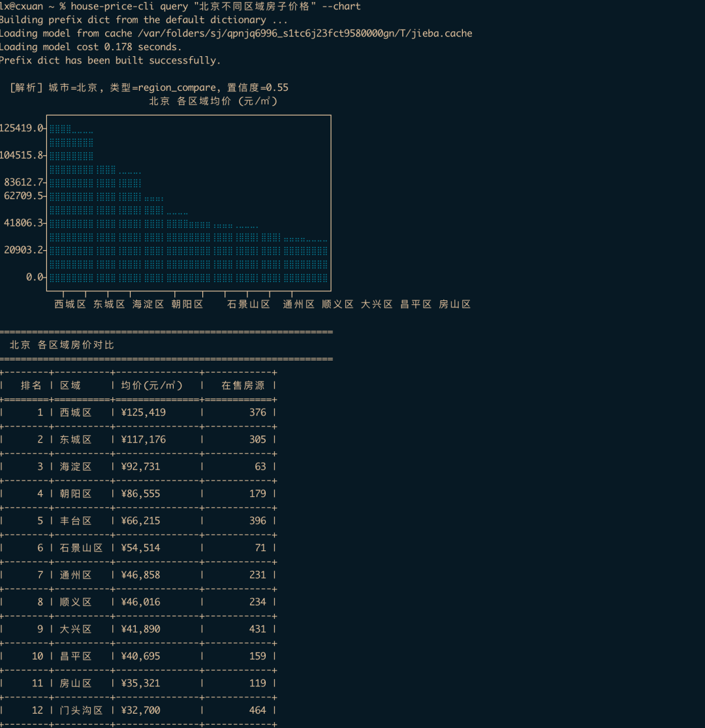The height and width of the screenshot is (728, 705).
Task: Click price cell ¥66,215
Action: tap(140, 521)
